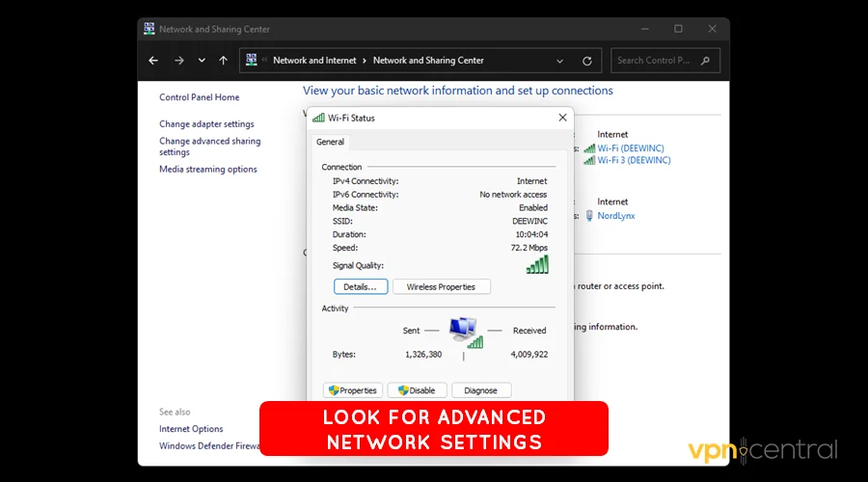
Task: Open NordLynx connection link
Action: tap(616, 216)
